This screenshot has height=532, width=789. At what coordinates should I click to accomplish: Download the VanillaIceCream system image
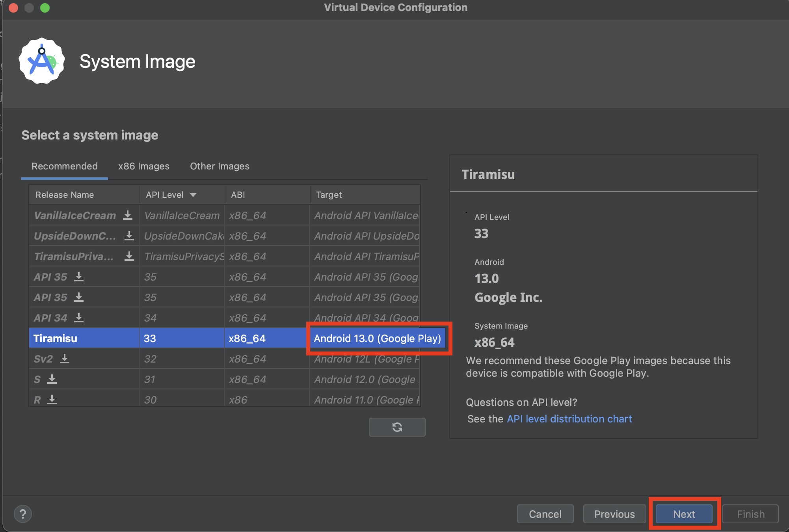coord(127,215)
